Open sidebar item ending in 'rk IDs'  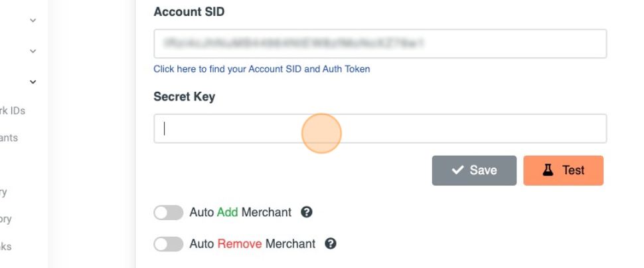coord(13,110)
